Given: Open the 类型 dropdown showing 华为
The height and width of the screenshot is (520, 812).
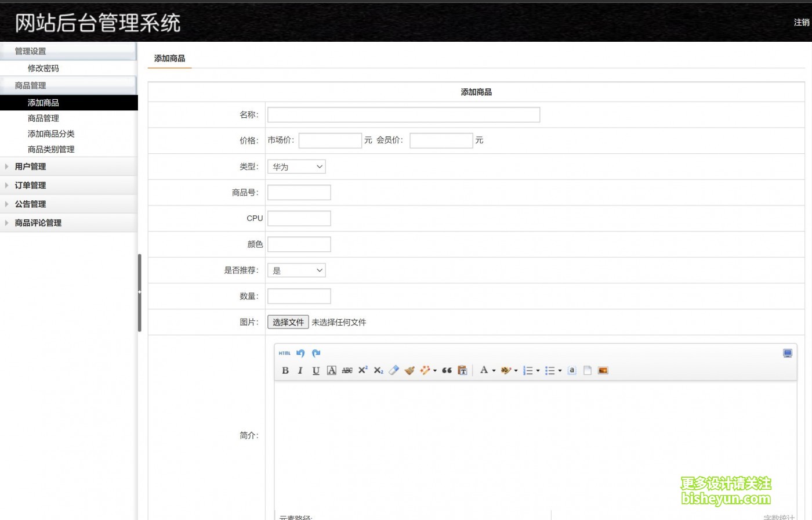Looking at the screenshot, I should click(296, 167).
